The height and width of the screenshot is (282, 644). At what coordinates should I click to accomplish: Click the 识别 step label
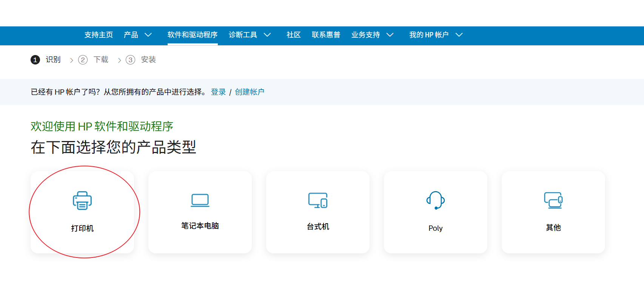(x=53, y=60)
